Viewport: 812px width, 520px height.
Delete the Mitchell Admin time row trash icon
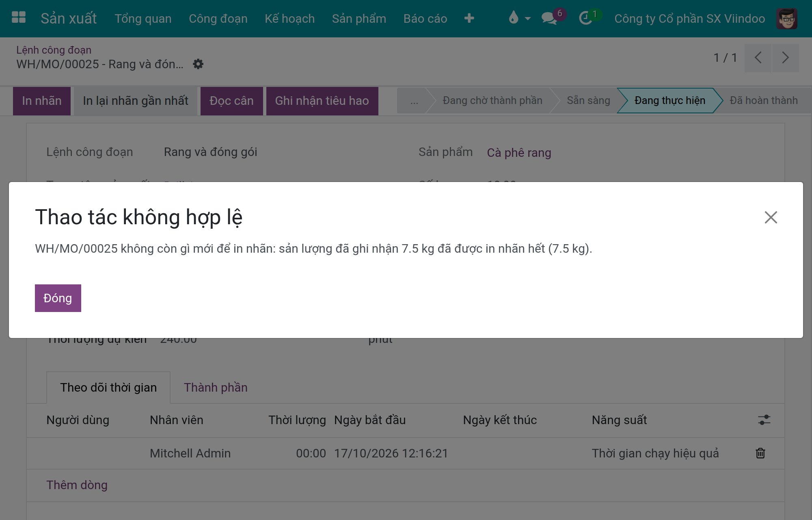click(x=760, y=453)
